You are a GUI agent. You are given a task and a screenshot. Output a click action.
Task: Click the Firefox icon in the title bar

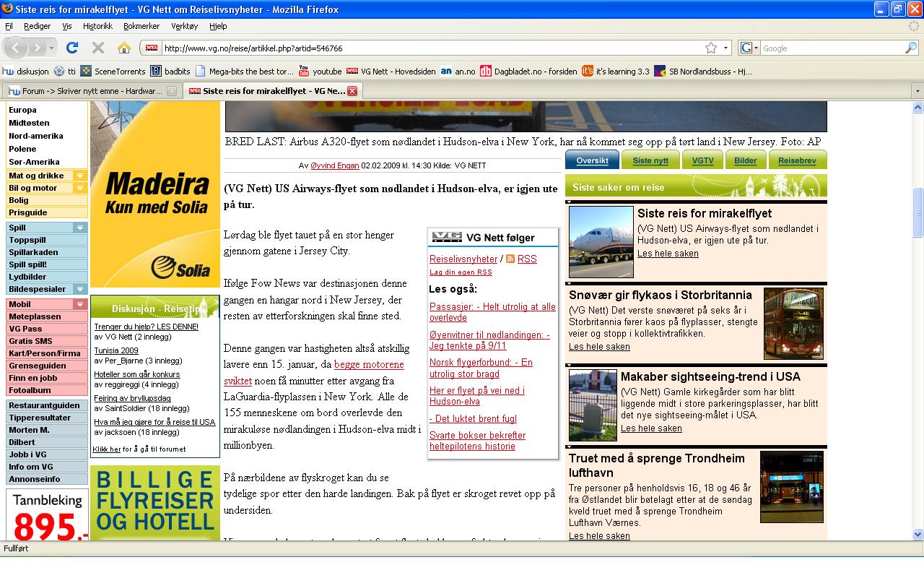7,9
